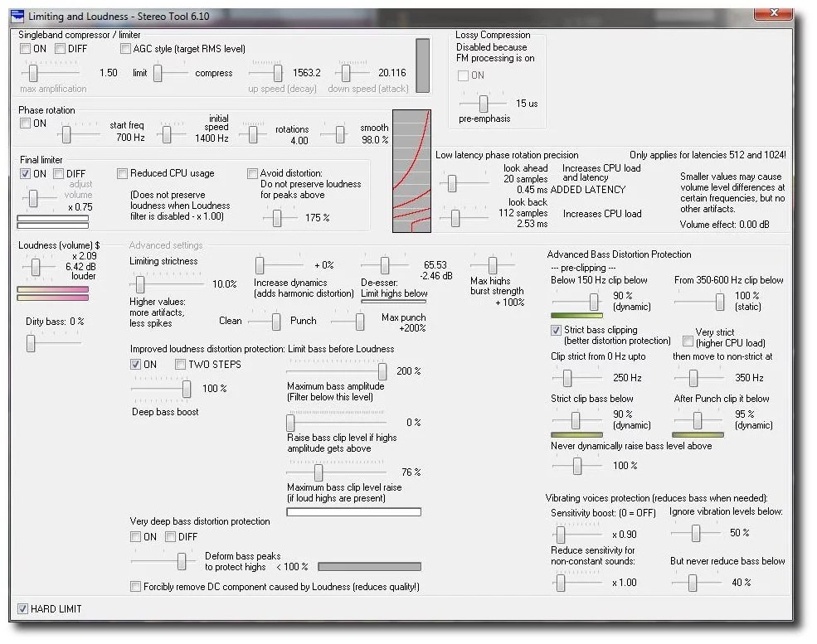Uncheck Strict bass clipping
The width and height of the screenshot is (817, 644).
(x=557, y=331)
